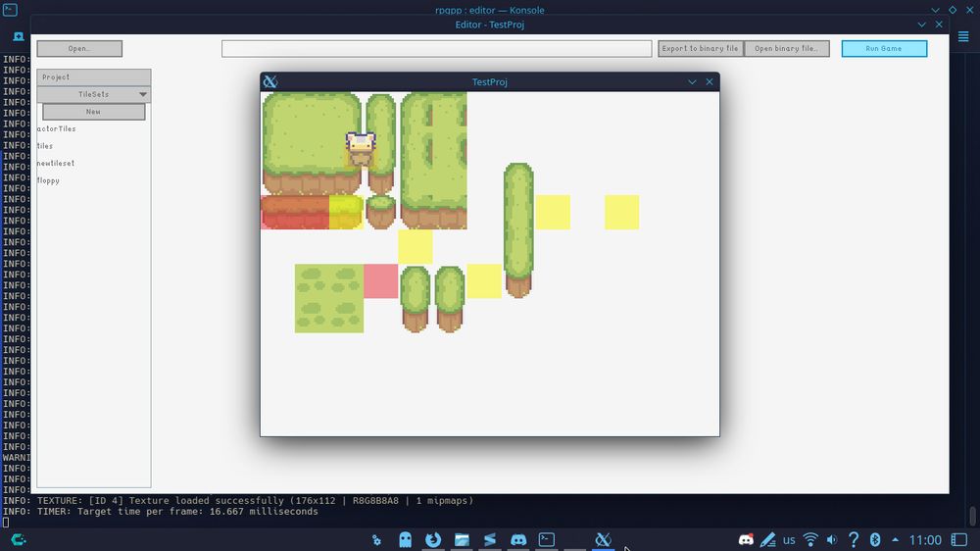Click the pink tile next to the grass patch
This screenshot has height=551, width=980.
380,280
